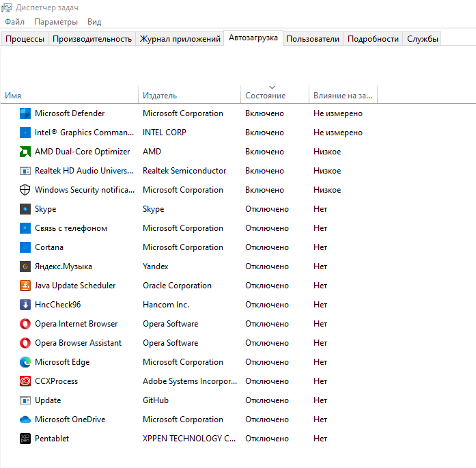Go to the Пользователи tab

[313, 39]
